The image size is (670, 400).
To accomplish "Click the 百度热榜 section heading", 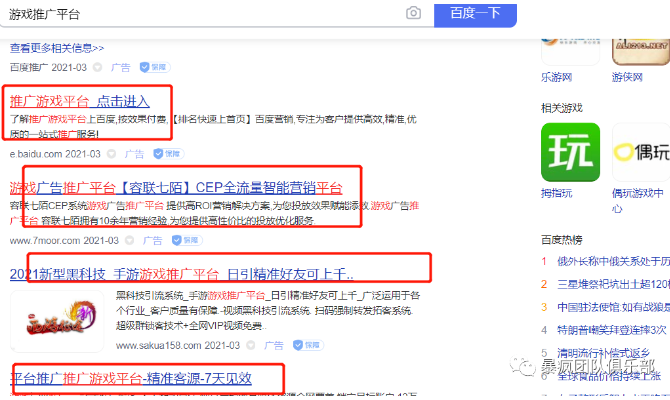I will point(561,240).
